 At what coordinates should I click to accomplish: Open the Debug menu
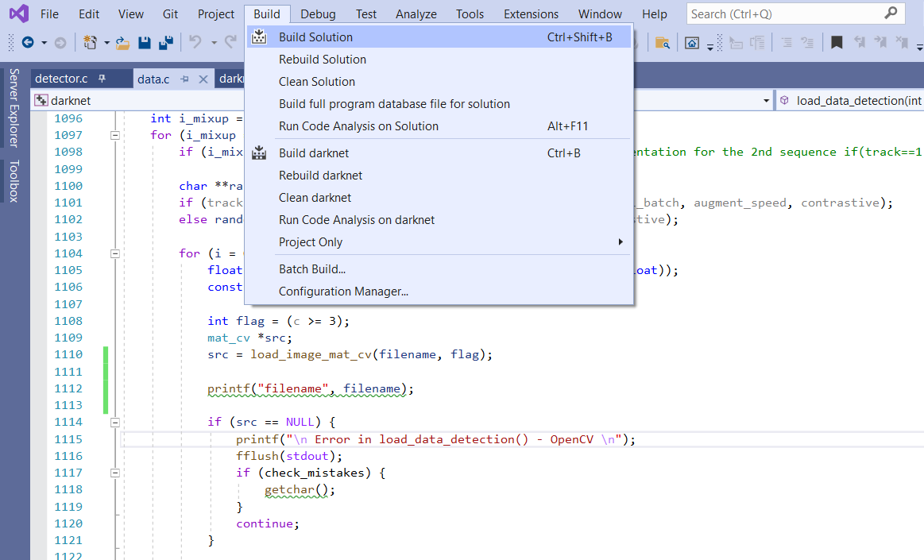318,14
